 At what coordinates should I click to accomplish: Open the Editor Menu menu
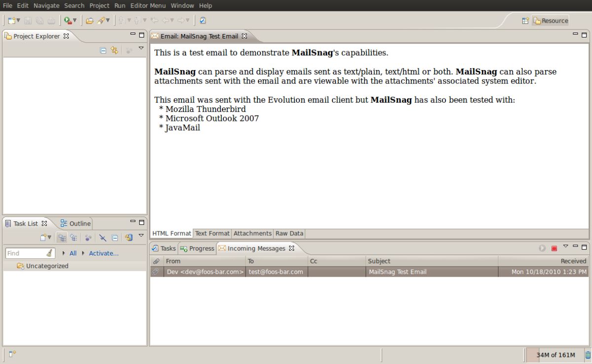148,5
